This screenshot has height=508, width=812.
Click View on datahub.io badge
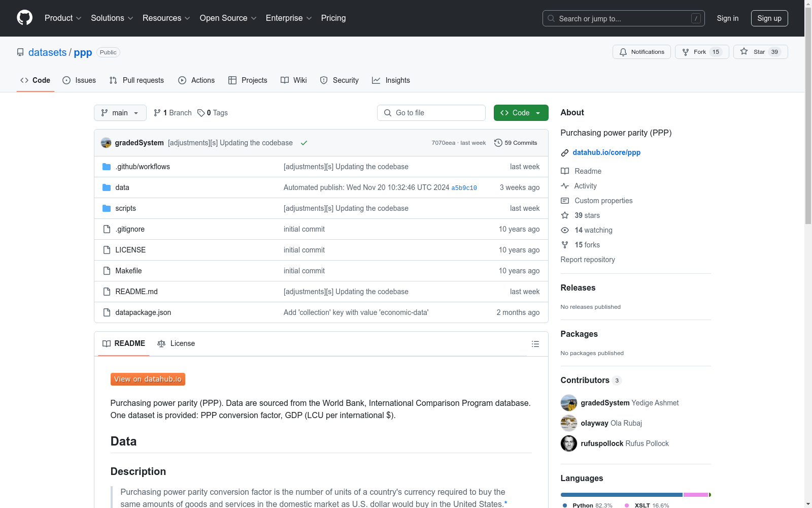(148, 379)
